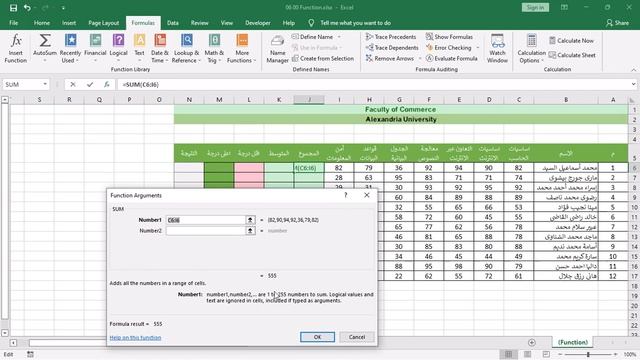The width and height of the screenshot is (640, 360).
Task: Customize Quick Access Toolbar dropdown
Action: [x=63, y=8]
